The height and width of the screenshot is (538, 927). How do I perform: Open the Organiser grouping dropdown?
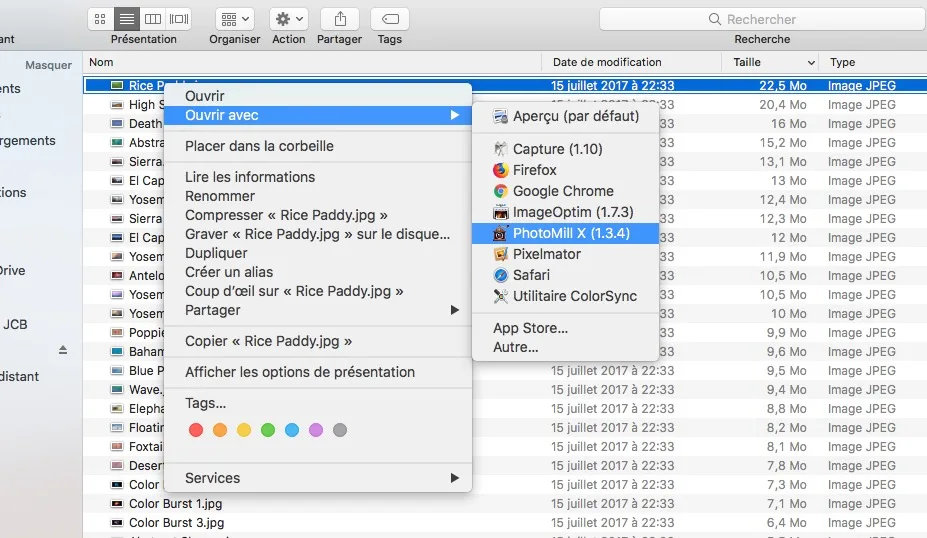point(235,19)
